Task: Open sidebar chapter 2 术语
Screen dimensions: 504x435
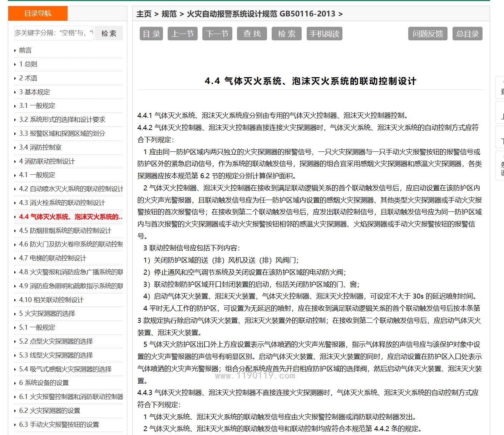Action: click(28, 78)
